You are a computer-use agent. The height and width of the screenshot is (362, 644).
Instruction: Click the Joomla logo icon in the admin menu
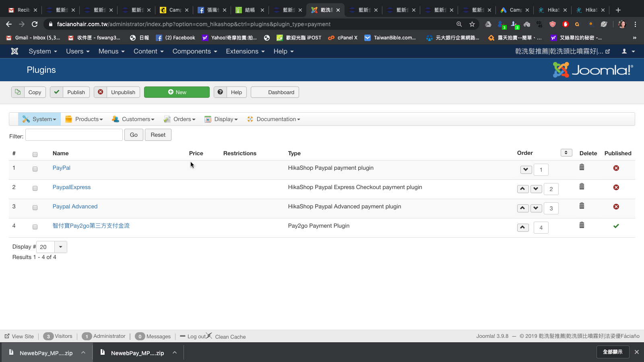(x=14, y=51)
